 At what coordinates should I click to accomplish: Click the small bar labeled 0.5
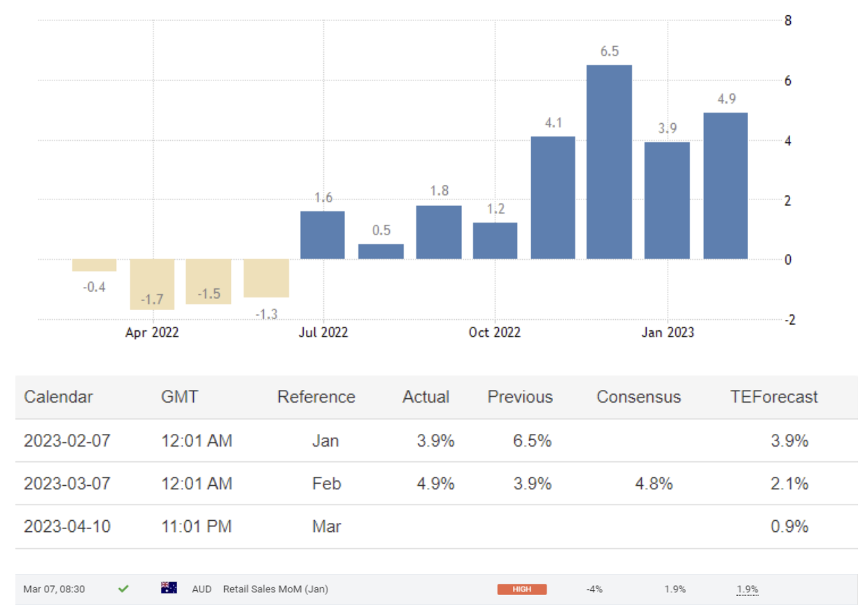click(381, 251)
